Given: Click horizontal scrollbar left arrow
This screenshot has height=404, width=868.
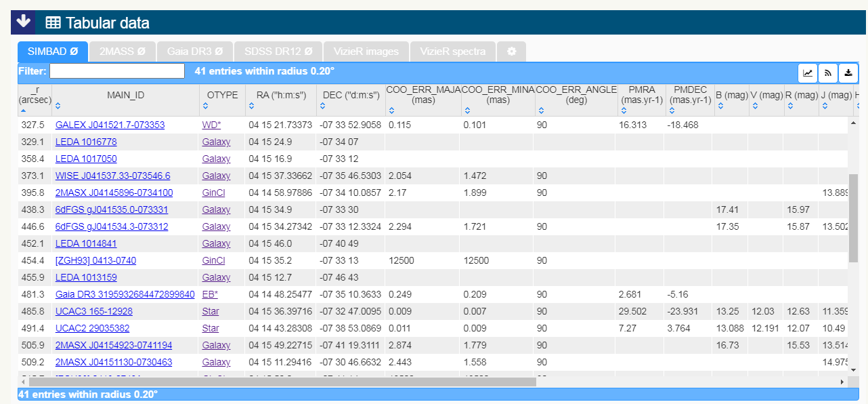Looking at the screenshot, I should 22,382.
